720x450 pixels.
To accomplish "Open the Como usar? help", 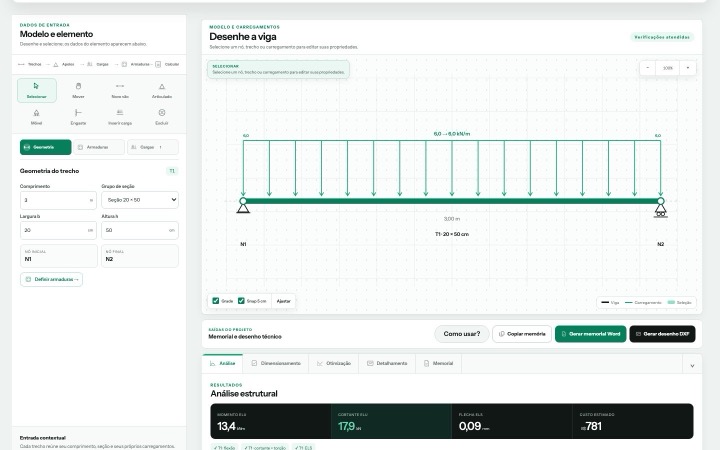I will tap(461, 334).
